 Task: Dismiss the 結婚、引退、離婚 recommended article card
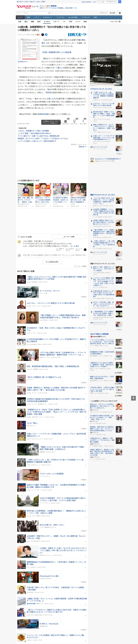pos(33,206)
